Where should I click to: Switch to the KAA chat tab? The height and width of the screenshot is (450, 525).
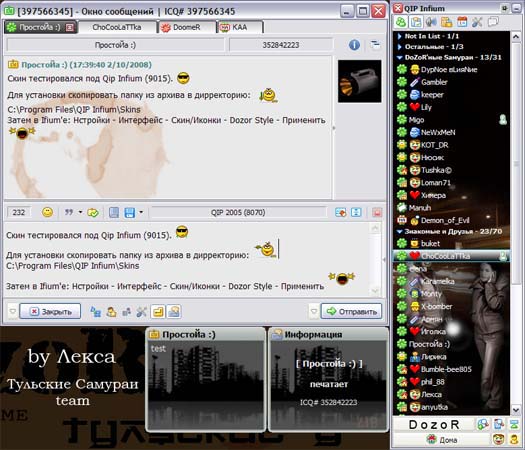[x=240, y=27]
